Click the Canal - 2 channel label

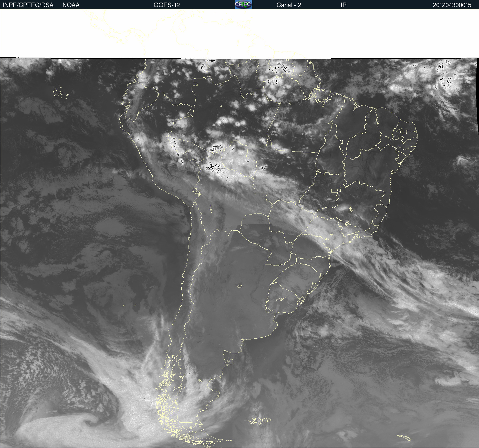tap(289, 5)
